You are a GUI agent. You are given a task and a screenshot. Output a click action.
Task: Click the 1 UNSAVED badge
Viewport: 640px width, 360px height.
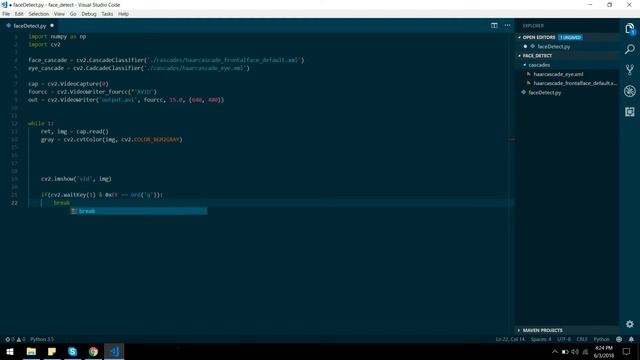pos(570,37)
